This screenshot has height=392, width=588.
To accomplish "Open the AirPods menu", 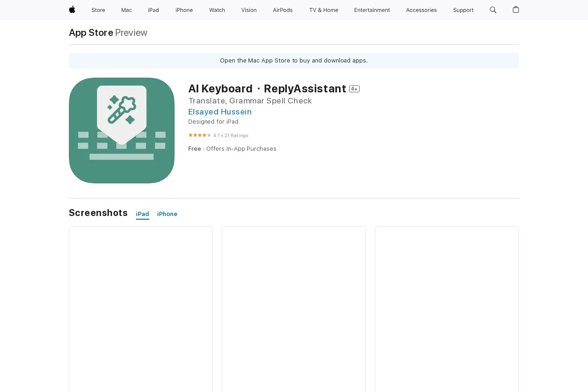I will pos(283,10).
